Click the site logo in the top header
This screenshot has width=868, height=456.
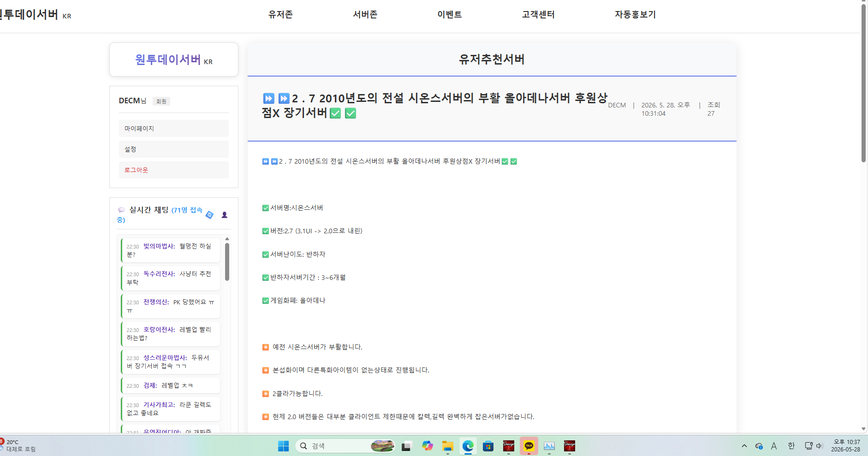pyautogui.click(x=35, y=15)
